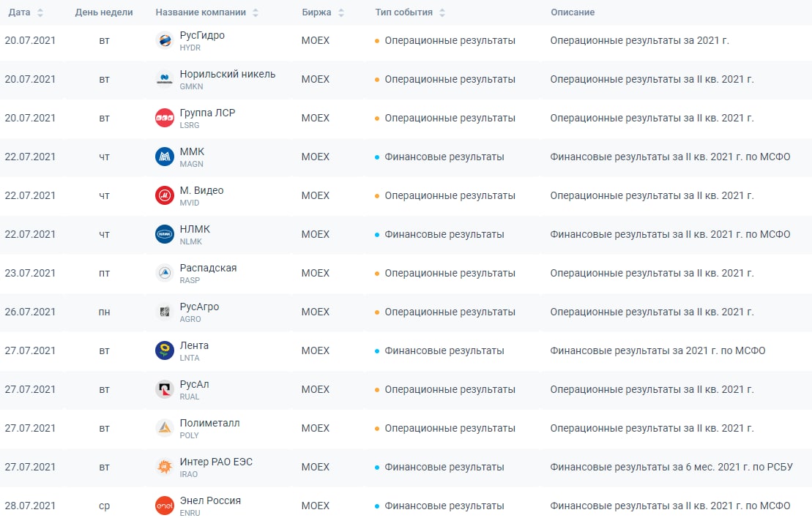Screen dimensions: 812x518
Task: Click the Полиметалл logo icon
Action: [x=165, y=428]
